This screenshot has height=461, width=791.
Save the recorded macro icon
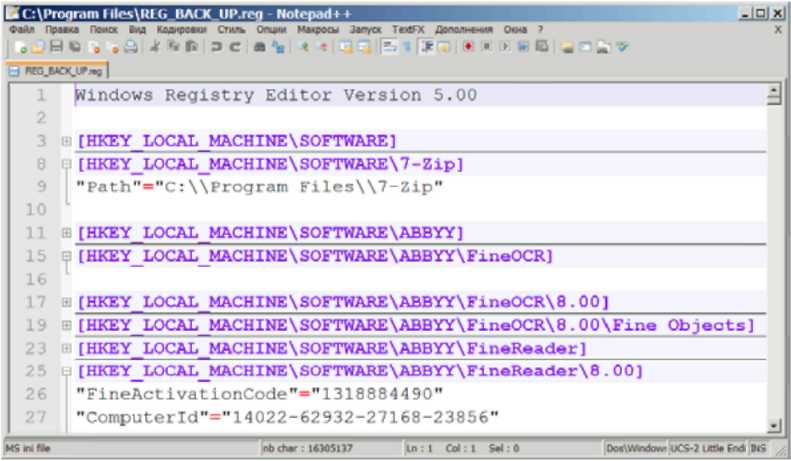tap(542, 47)
